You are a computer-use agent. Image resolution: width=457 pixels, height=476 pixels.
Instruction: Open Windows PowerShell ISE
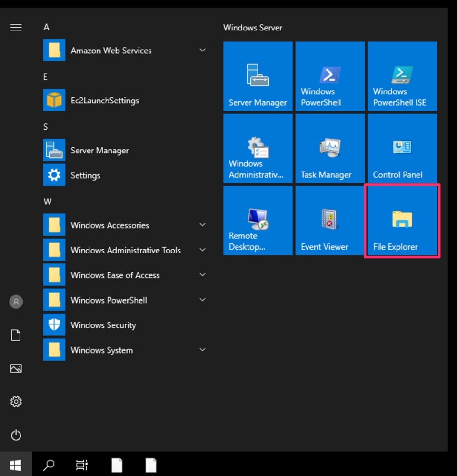point(402,76)
